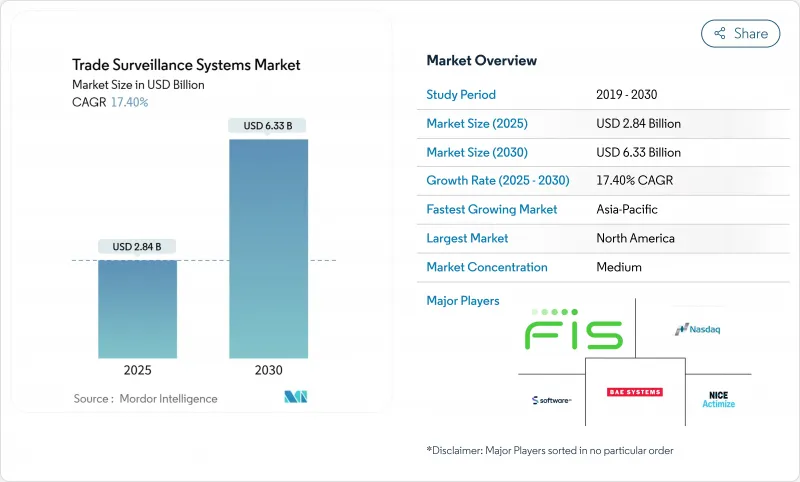This screenshot has height=482, width=800.
Task: Click the 2030 market size bar
Action: 268,248
